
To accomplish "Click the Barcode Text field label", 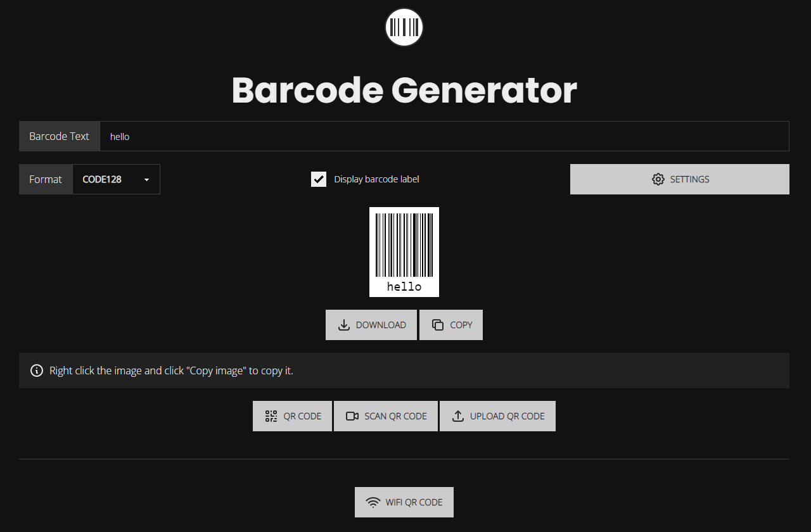I will click(60, 136).
